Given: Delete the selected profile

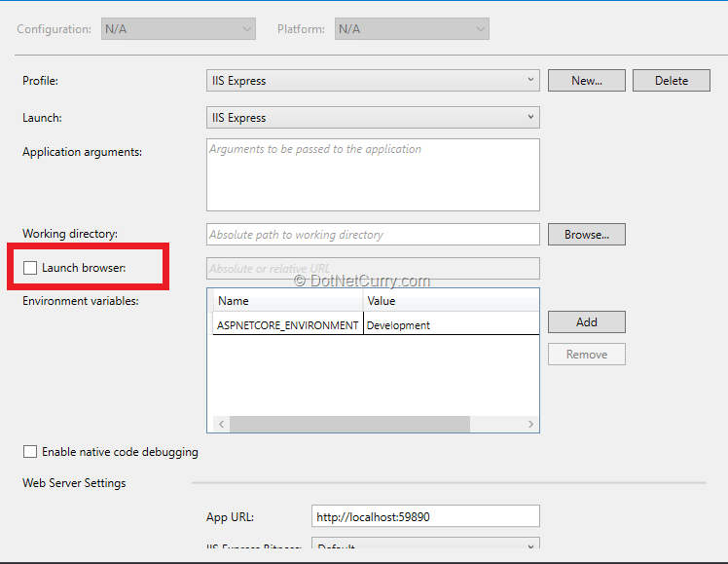Looking at the screenshot, I should [672, 81].
